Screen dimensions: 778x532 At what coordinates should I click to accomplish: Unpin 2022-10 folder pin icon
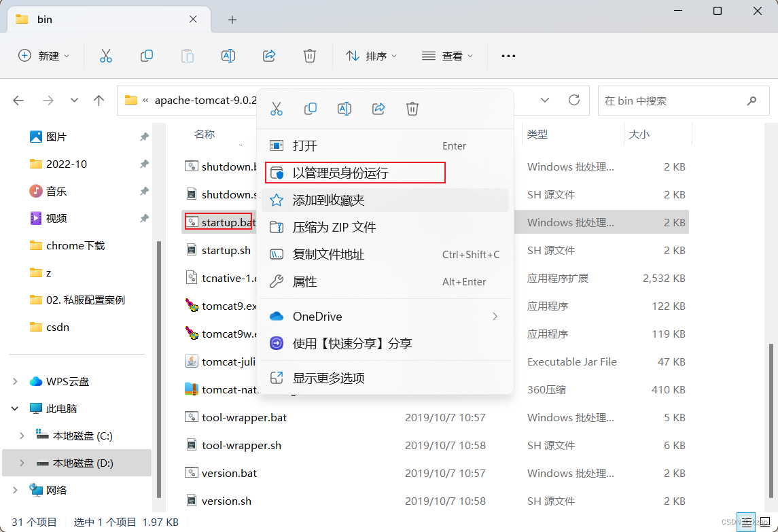click(x=144, y=164)
